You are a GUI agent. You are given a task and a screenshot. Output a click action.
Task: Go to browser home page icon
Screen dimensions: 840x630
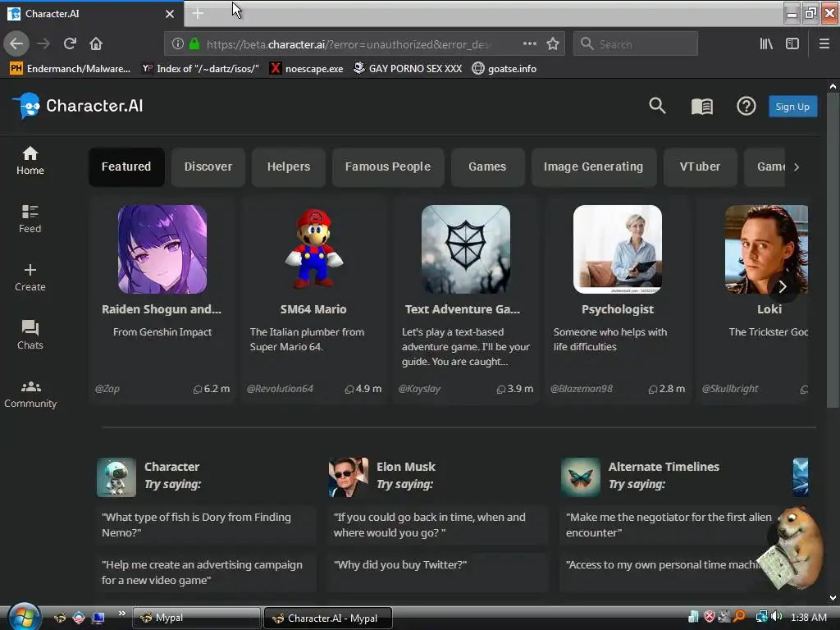[x=96, y=43]
